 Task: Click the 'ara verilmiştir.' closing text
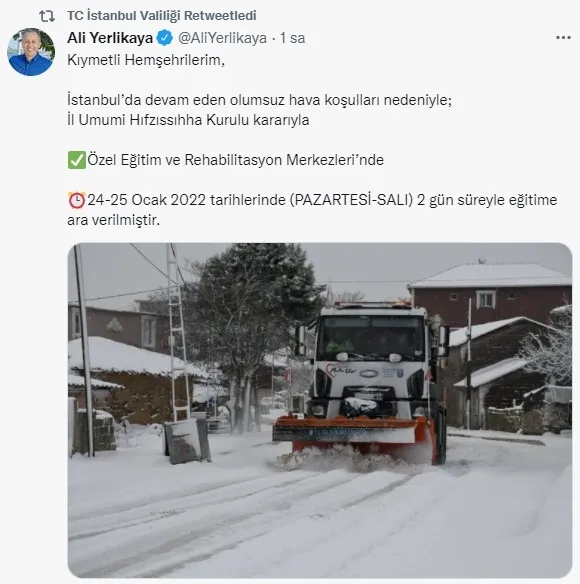point(114,220)
